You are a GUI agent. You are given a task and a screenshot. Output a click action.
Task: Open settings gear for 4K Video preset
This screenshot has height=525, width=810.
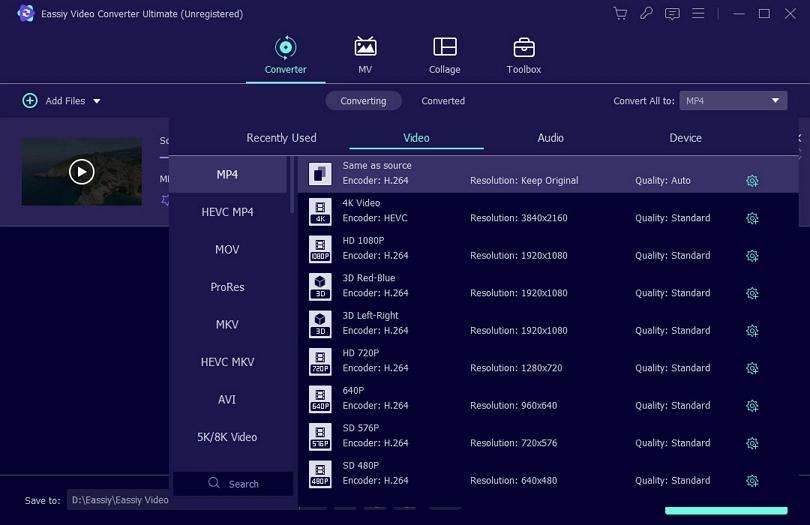[x=752, y=218]
